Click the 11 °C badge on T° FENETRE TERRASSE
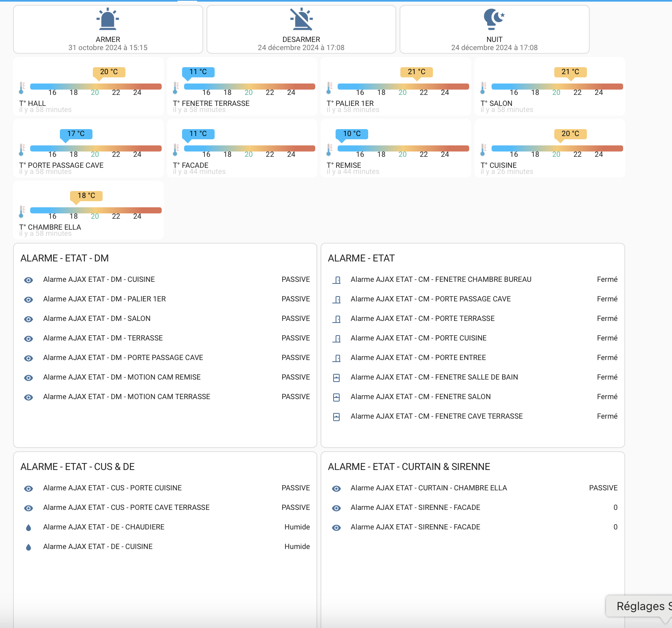Viewport: 672px width, 628px height. tap(198, 72)
